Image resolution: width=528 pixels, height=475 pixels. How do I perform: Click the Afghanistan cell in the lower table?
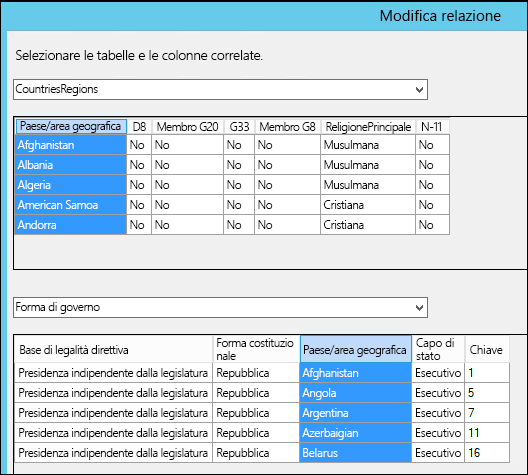coord(356,373)
